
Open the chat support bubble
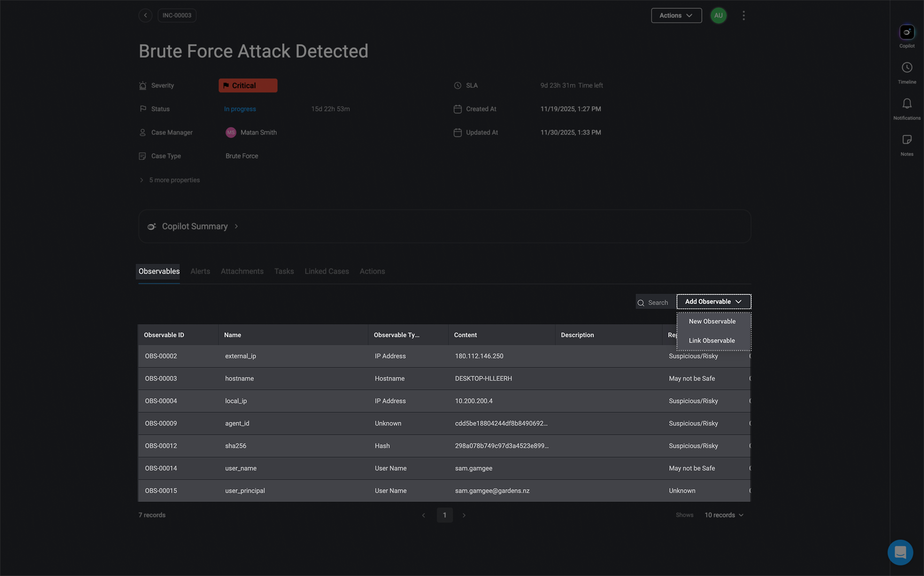point(900,552)
